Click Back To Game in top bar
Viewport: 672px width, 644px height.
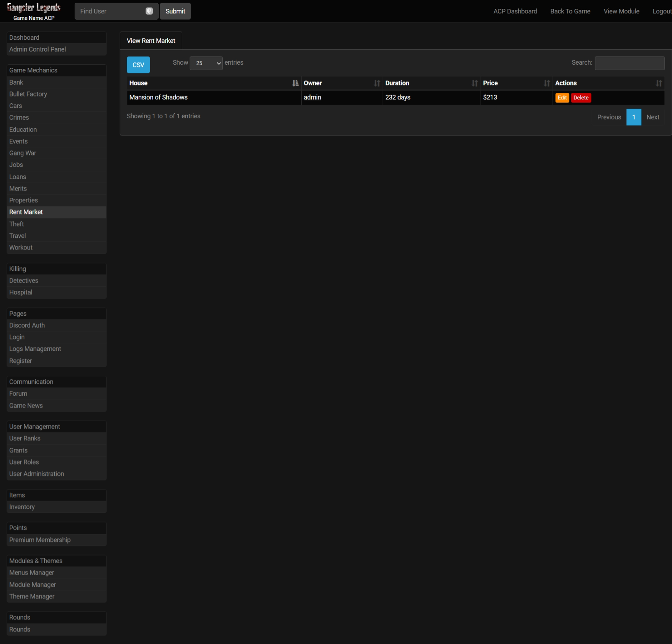(x=570, y=11)
